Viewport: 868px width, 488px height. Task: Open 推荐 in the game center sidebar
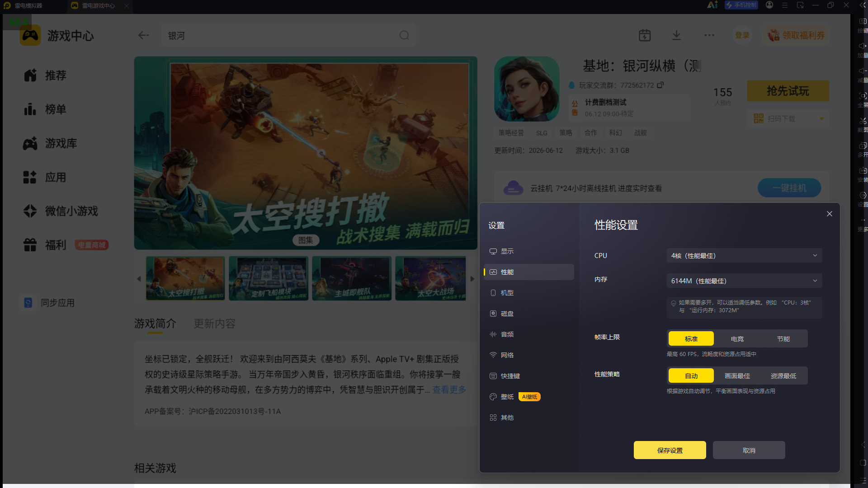[x=45, y=75]
